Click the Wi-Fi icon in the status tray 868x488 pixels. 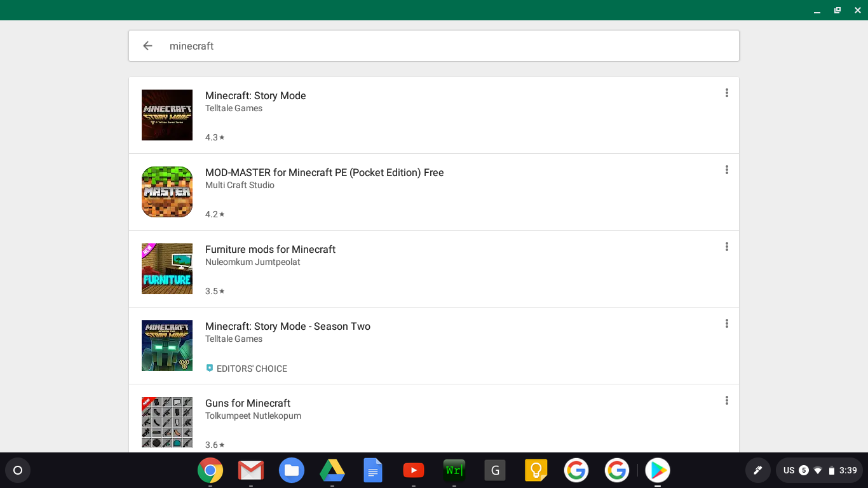(x=818, y=470)
